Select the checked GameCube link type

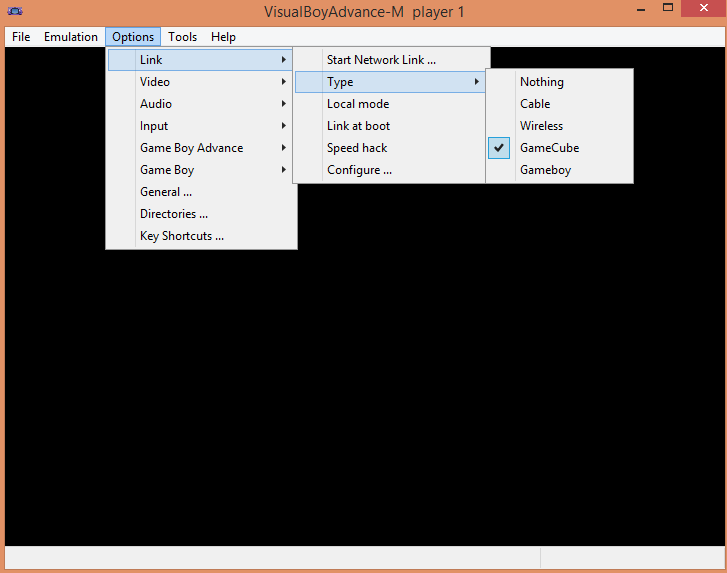click(x=560, y=148)
